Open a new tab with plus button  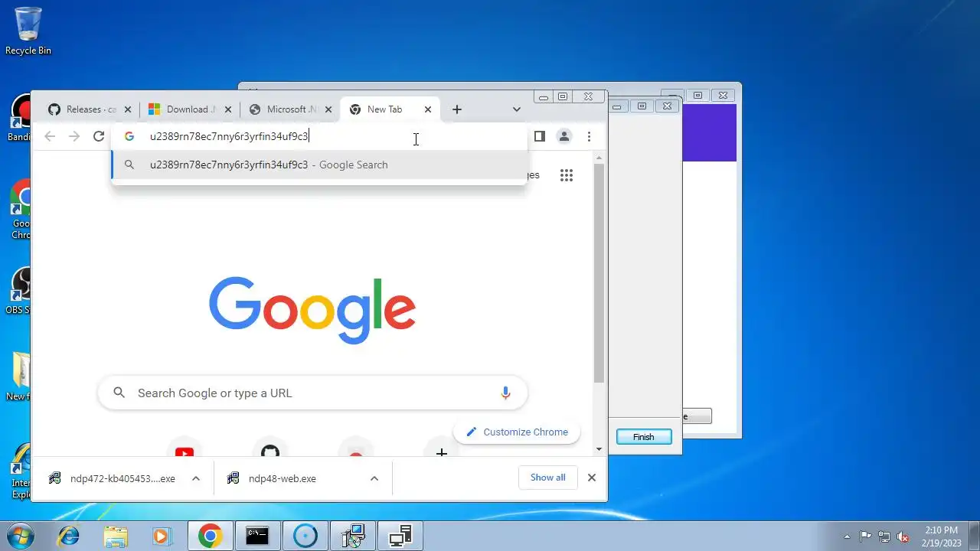(x=457, y=109)
